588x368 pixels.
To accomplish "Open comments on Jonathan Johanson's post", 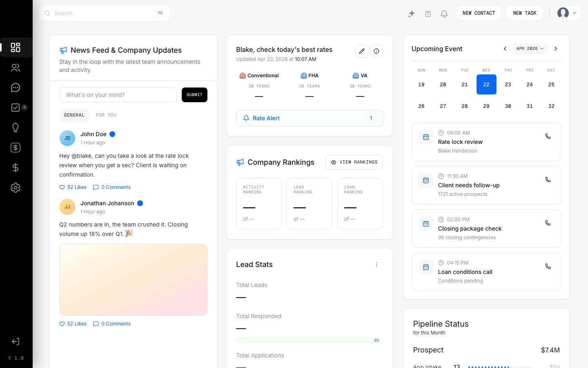I will point(112,324).
